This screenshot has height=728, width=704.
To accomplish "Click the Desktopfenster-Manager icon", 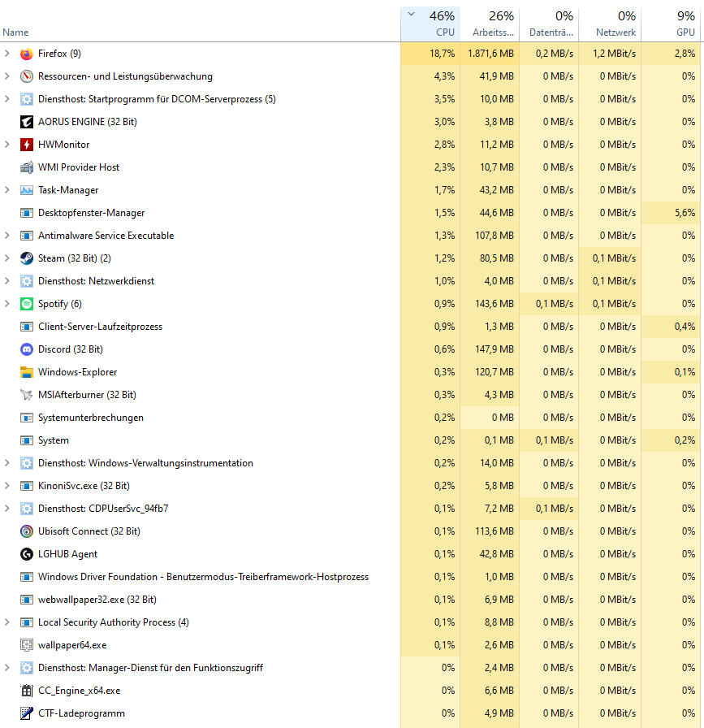I will (27, 213).
